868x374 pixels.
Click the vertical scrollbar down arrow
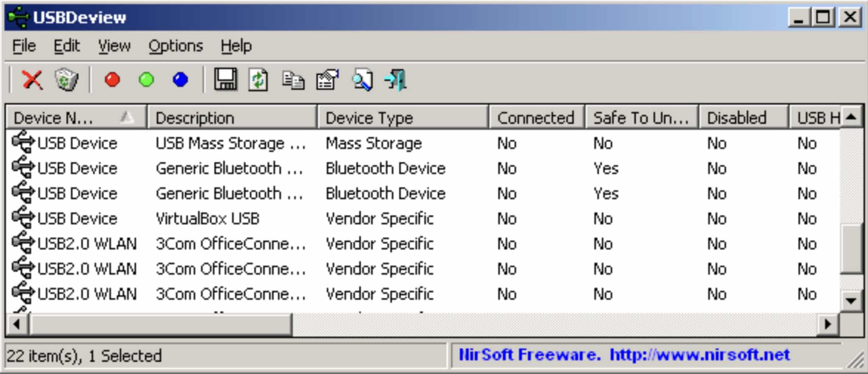[x=851, y=301]
